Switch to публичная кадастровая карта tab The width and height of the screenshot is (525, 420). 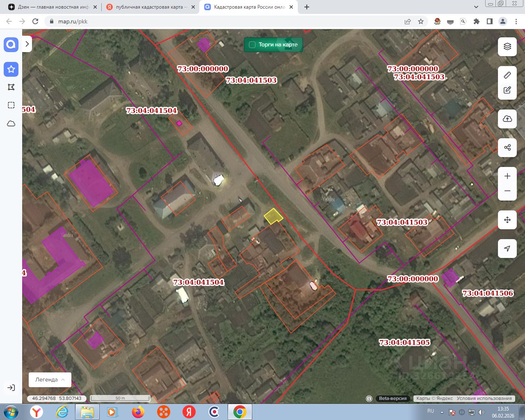click(x=150, y=7)
